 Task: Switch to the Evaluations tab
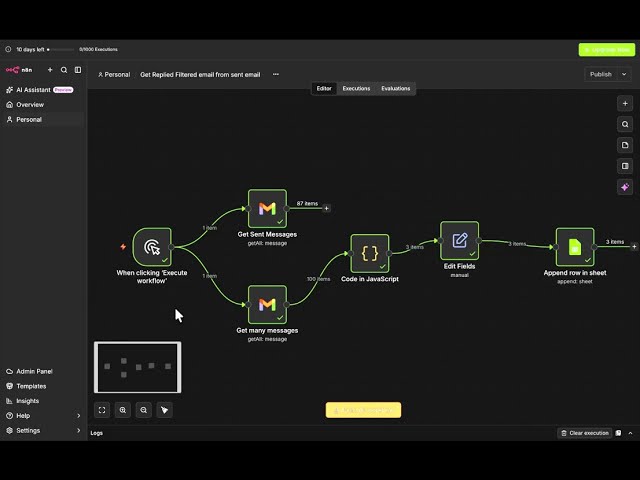[x=396, y=88]
